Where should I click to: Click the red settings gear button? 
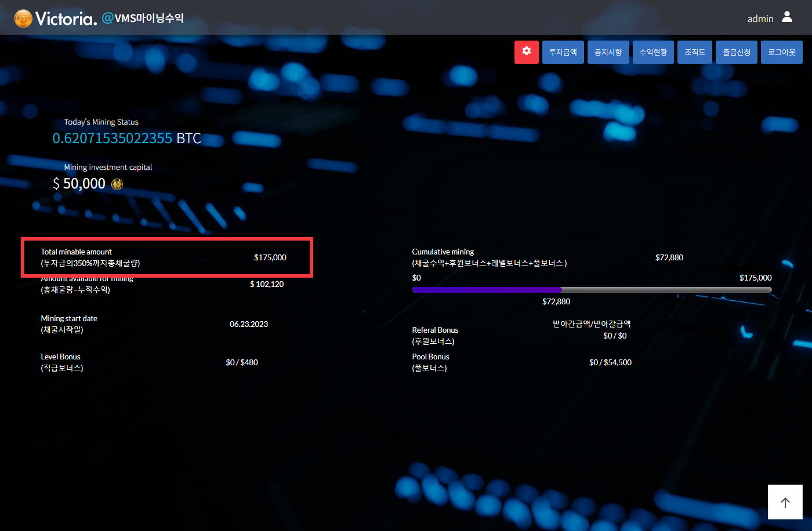526,52
